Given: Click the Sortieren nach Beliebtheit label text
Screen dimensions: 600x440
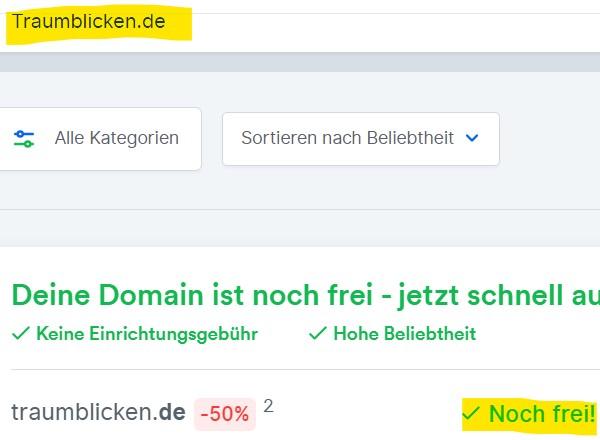Looking at the screenshot, I should 347,138.
